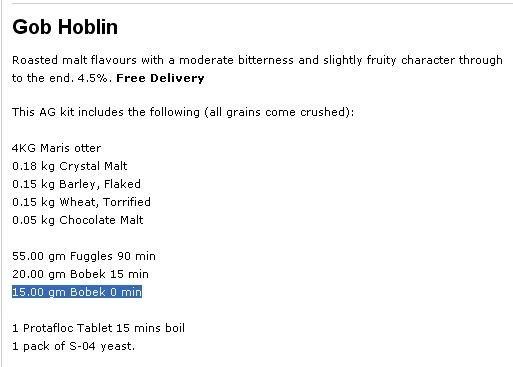Screen dimensions: 513x367
Task: Click the 20.00 gm Bobek 15 min line
Action: click(x=80, y=274)
